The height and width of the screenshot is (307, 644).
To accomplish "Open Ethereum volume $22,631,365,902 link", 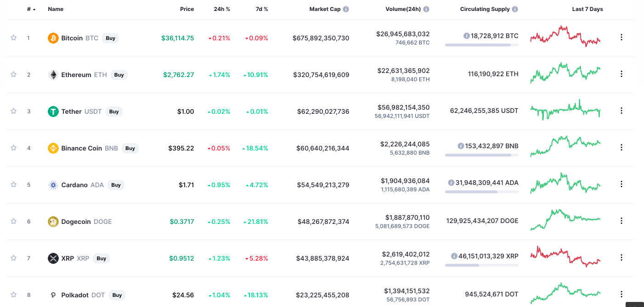I will point(404,71).
